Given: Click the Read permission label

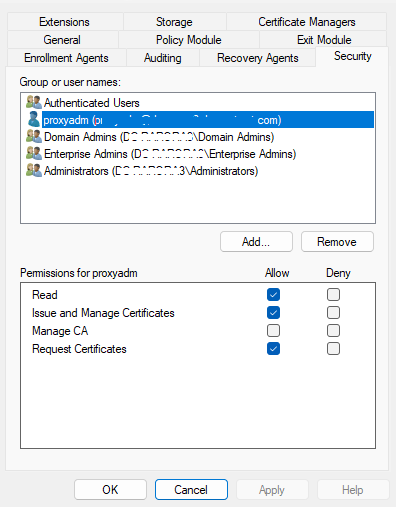Looking at the screenshot, I should (45, 295).
